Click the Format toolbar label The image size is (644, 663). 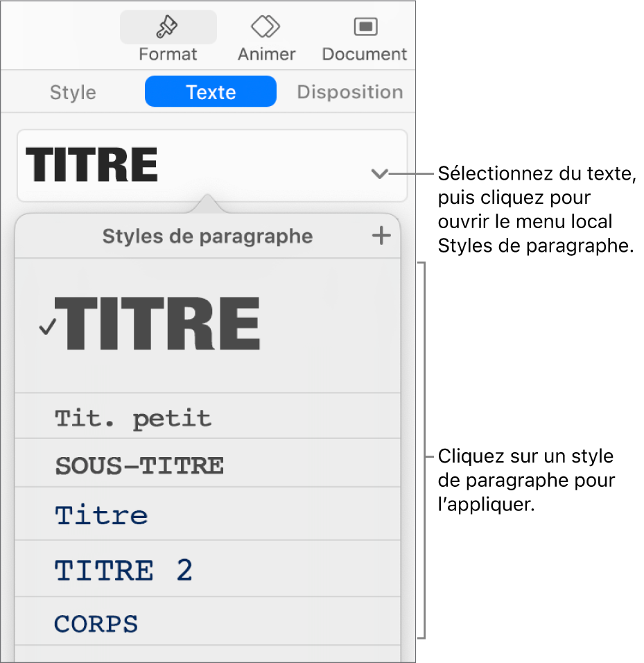[168, 54]
